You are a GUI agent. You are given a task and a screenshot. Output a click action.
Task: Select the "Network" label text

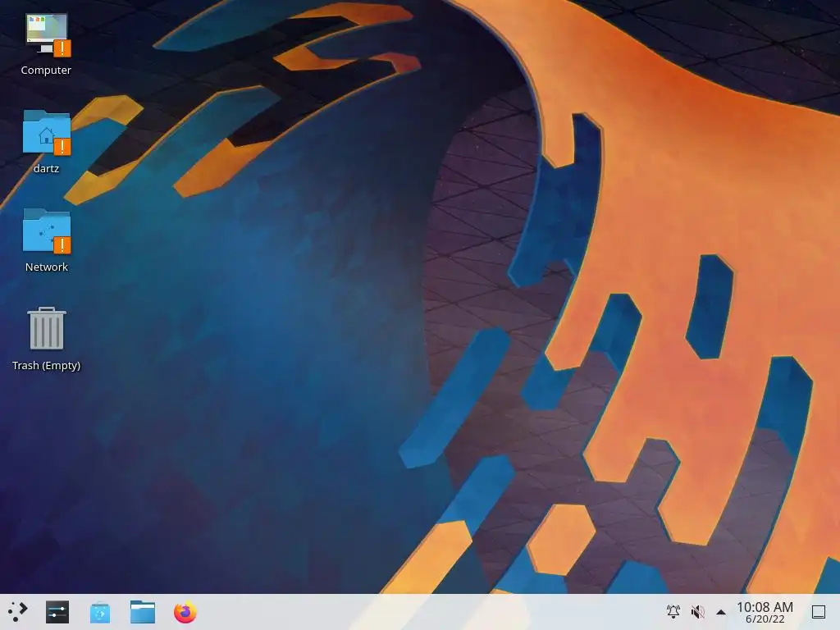pyautogui.click(x=47, y=267)
